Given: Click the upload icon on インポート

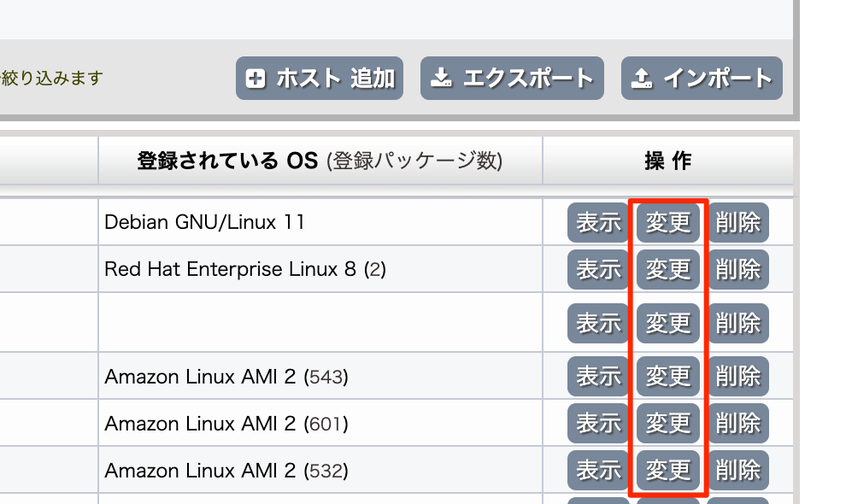Looking at the screenshot, I should (642, 79).
